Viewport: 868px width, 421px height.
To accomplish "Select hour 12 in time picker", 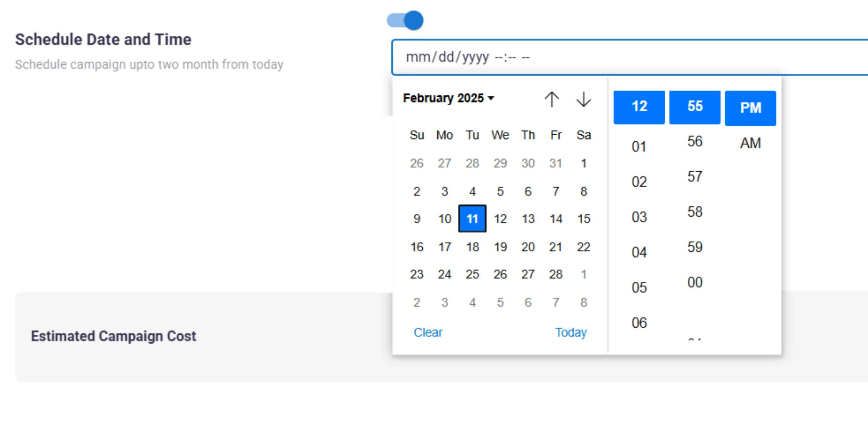I will (x=639, y=107).
